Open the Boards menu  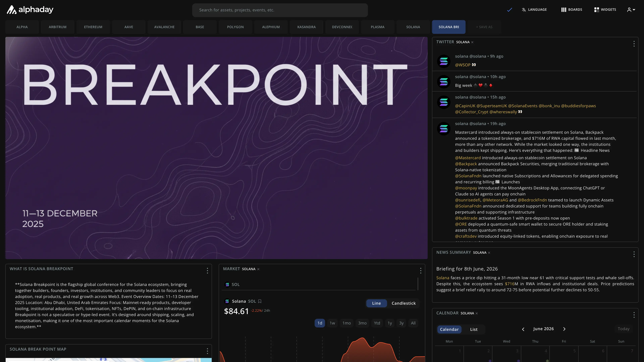tap(572, 10)
